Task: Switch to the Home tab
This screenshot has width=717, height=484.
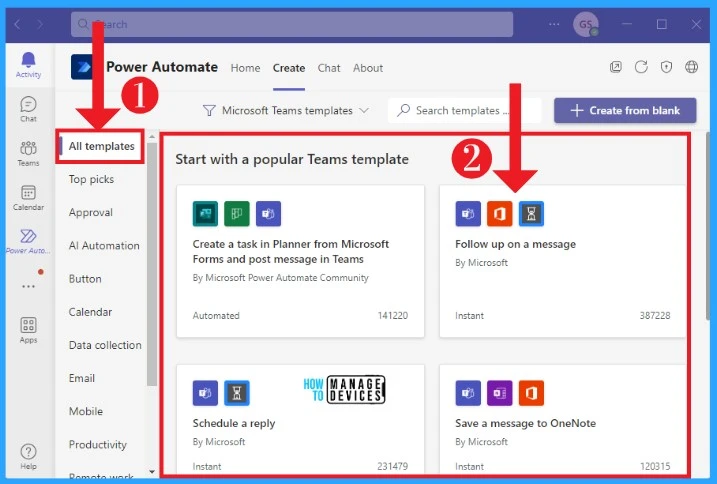Action: [x=245, y=68]
